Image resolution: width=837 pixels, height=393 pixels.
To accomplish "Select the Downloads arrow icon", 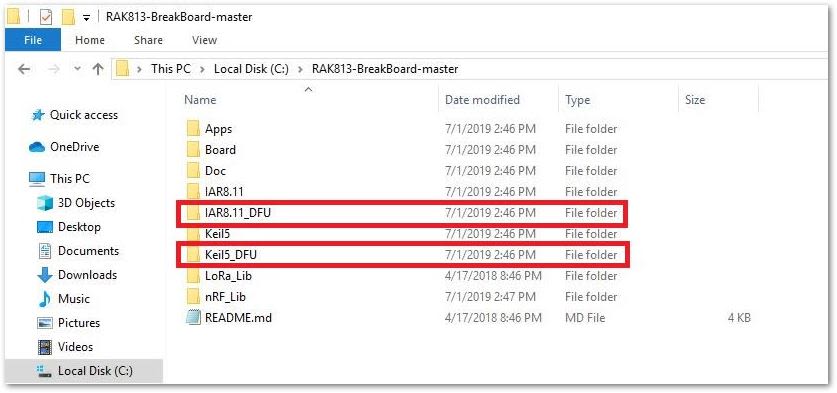I will click(x=45, y=275).
